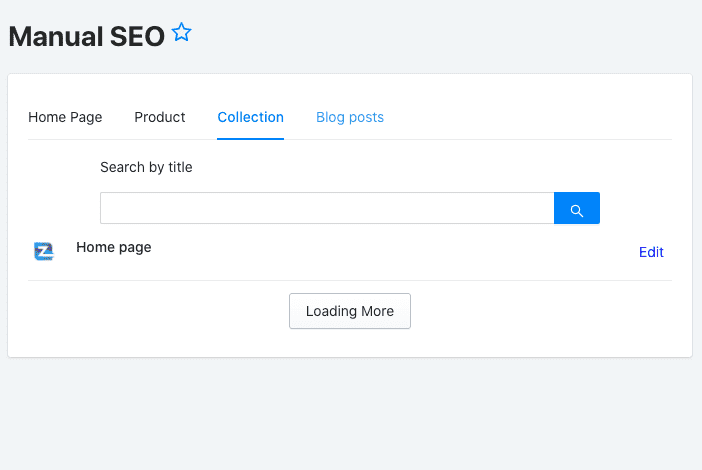
Task: Focus the Search by title input field
Action: 327,208
